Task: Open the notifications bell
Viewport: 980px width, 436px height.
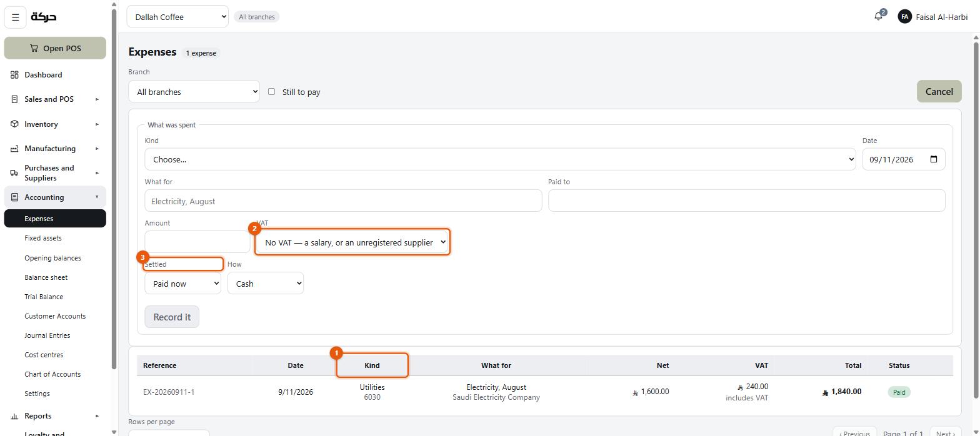Action: [879, 16]
